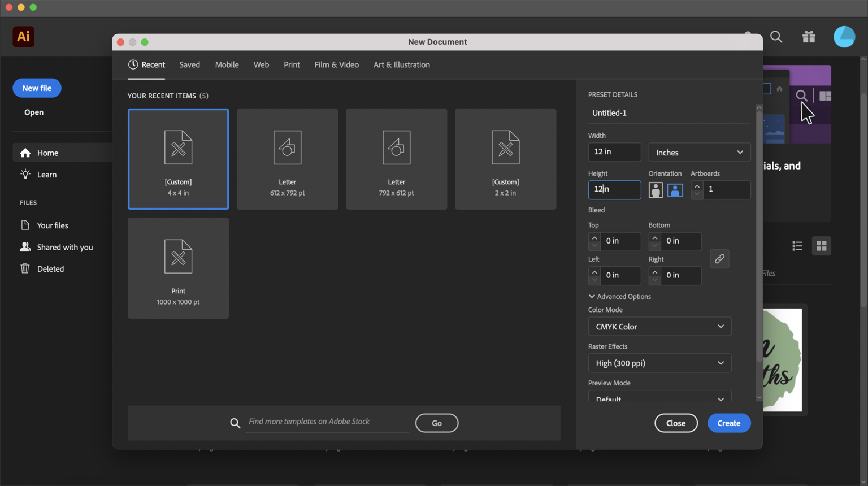The width and height of the screenshot is (868, 486).
Task: Collapse the Advanced Options section
Action: [x=619, y=296]
